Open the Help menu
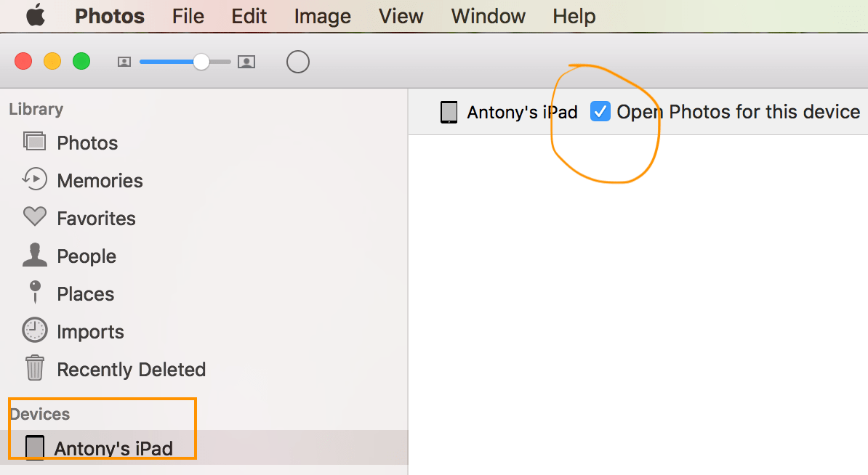The height and width of the screenshot is (475, 868). [x=574, y=16]
